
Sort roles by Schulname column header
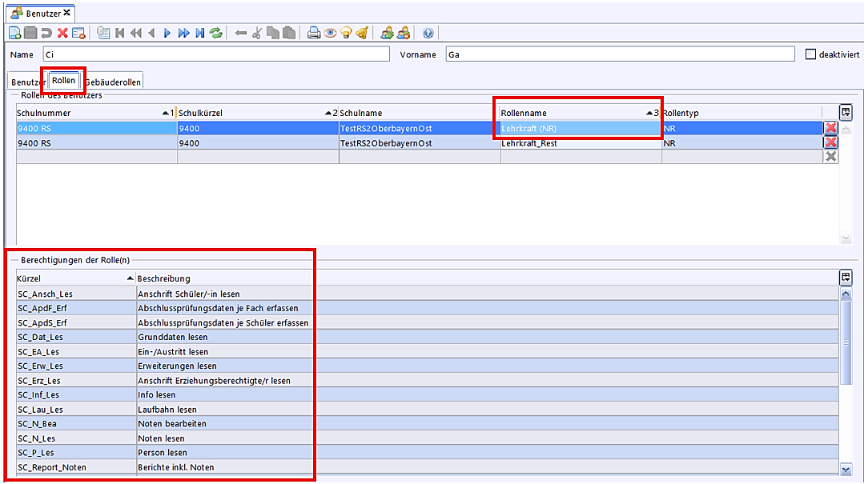click(420, 113)
